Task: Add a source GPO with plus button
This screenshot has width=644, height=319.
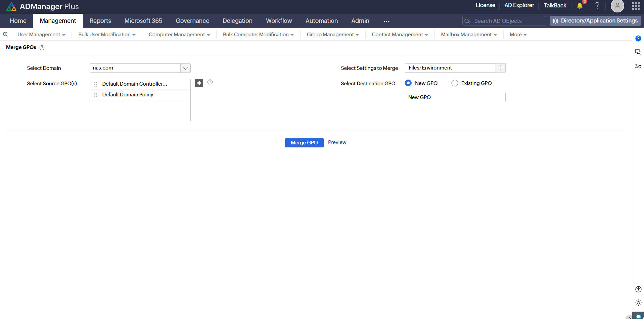Action: tap(199, 83)
